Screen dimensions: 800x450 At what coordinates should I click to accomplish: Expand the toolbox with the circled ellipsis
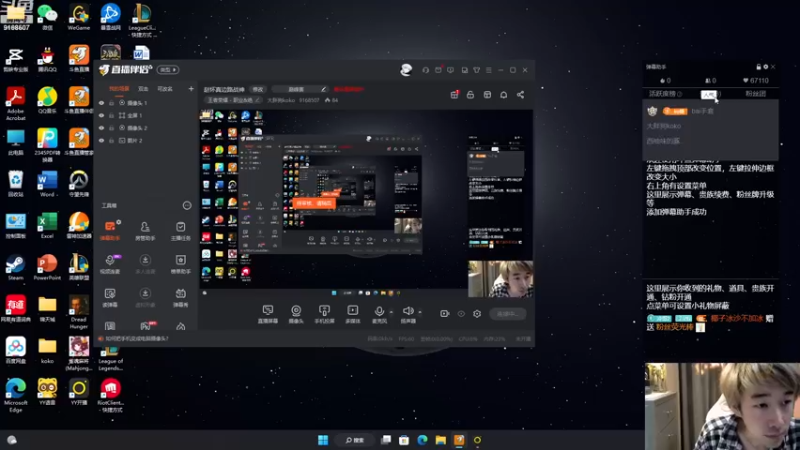click(187, 206)
